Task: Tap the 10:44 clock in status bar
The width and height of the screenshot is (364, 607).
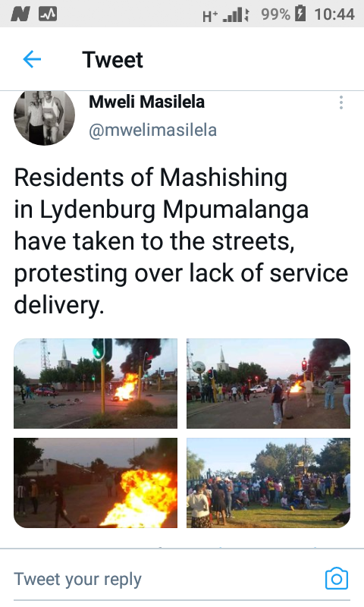Action: click(x=334, y=14)
